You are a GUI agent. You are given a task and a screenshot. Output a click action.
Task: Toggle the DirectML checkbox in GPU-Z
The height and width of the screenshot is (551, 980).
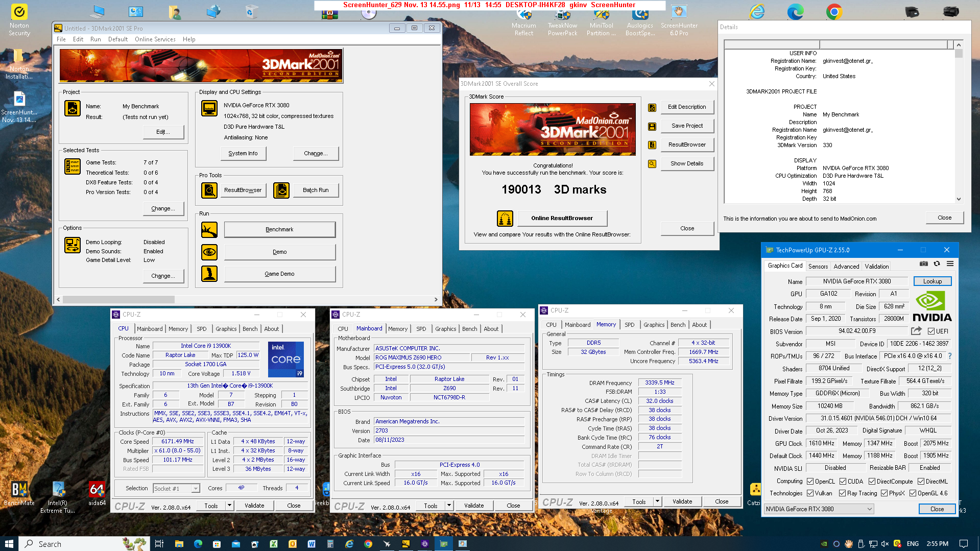click(x=921, y=482)
